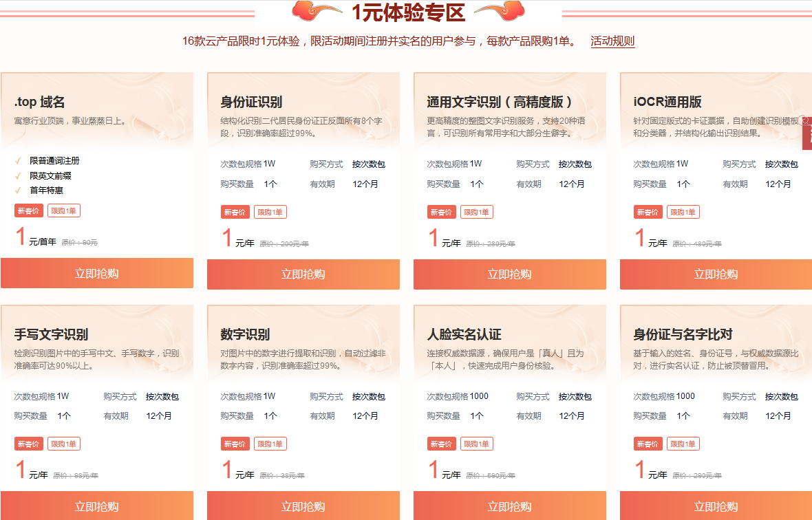Click the 人脸实名认证 card title
Screen dimensions: 812x520
coord(464,335)
